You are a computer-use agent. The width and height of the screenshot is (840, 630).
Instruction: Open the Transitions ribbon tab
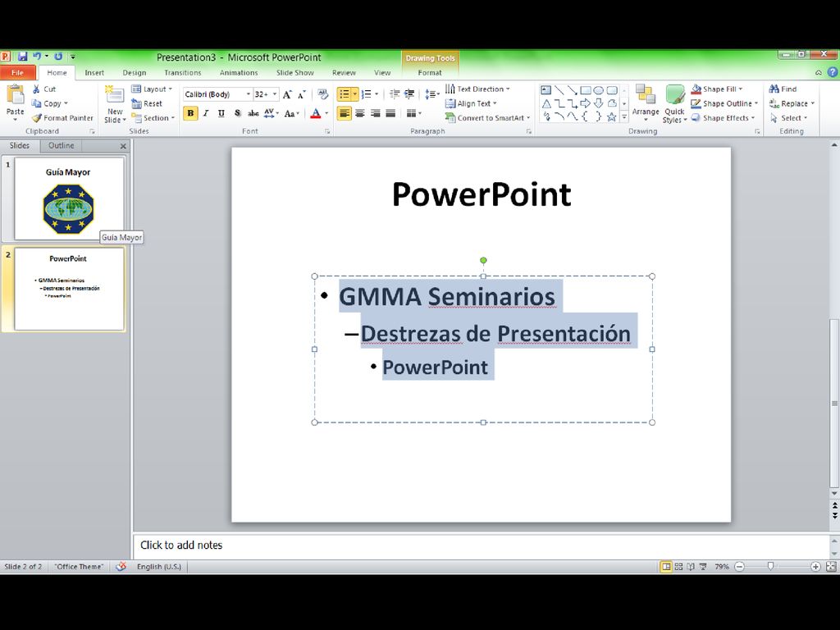click(183, 72)
